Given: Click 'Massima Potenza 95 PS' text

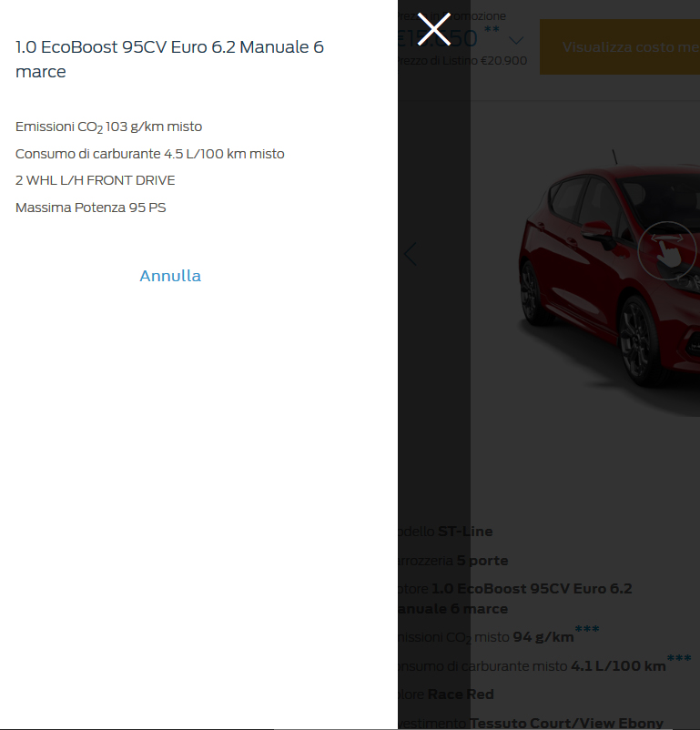Looking at the screenshot, I should pyautogui.click(x=90, y=208).
